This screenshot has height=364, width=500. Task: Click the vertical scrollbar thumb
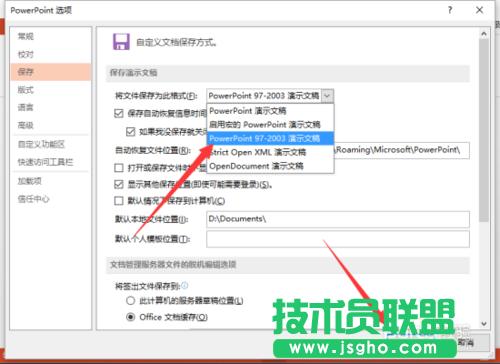pos(484,130)
